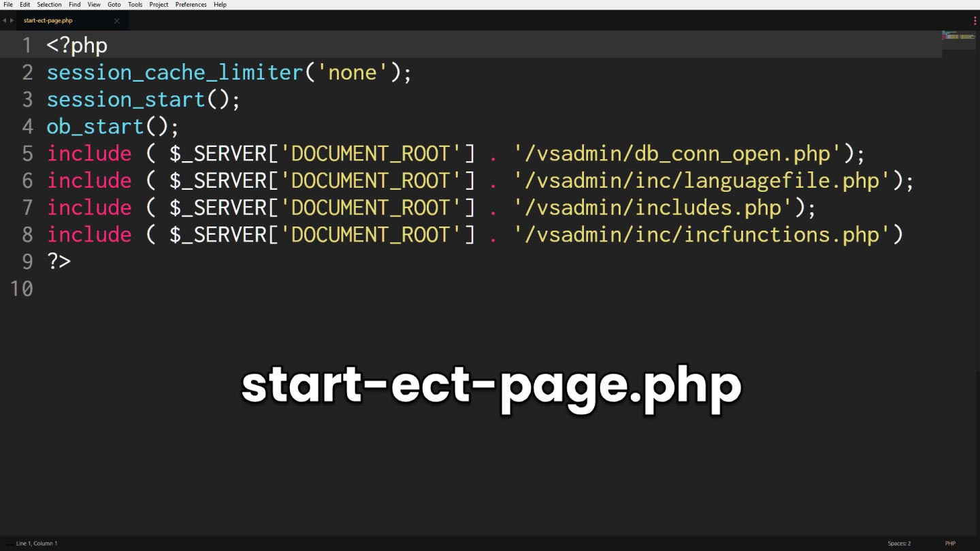Open the three-dot tab options menu
The height and width of the screenshot is (551, 980).
975,20
